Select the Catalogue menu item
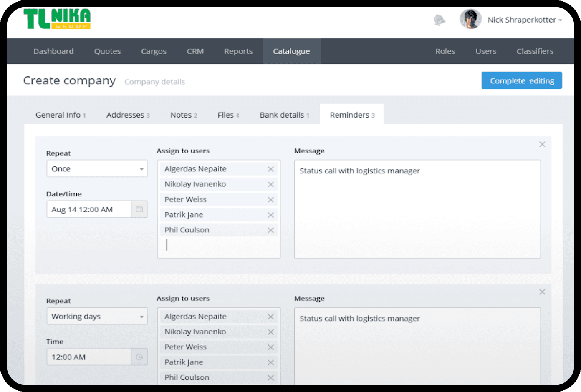The width and height of the screenshot is (581, 392). 292,51
